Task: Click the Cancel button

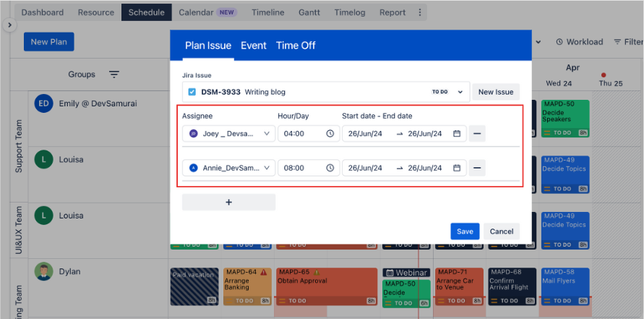Action: [502, 231]
